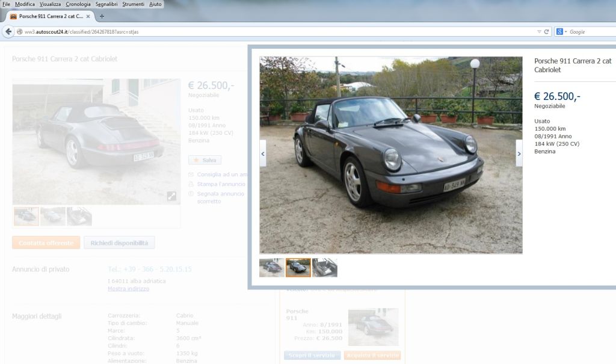
Task: Open the URL history dropdown arrow
Action: (x=539, y=31)
